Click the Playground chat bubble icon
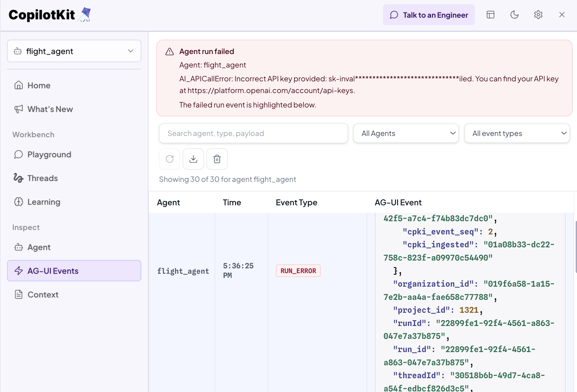This screenshot has height=392, width=577. pos(19,154)
